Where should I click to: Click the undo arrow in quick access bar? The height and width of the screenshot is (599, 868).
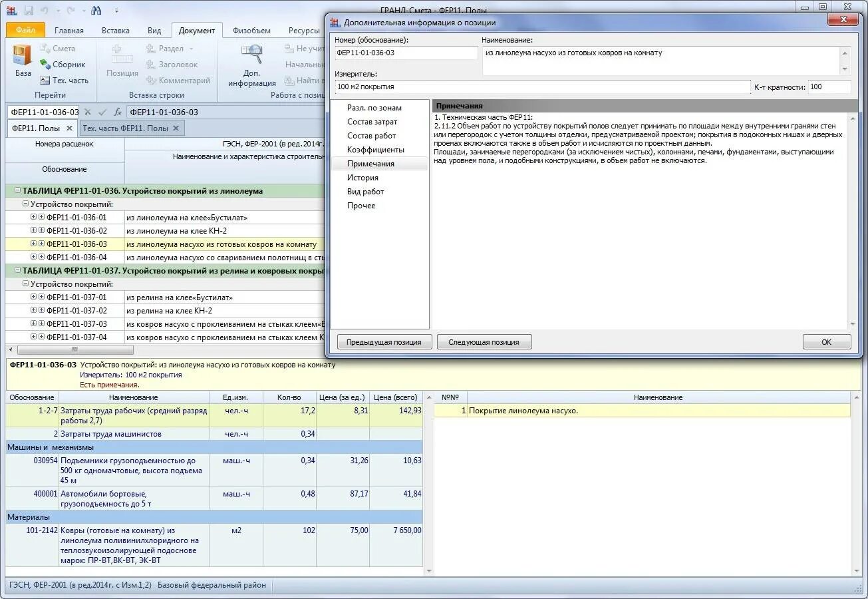click(x=45, y=10)
